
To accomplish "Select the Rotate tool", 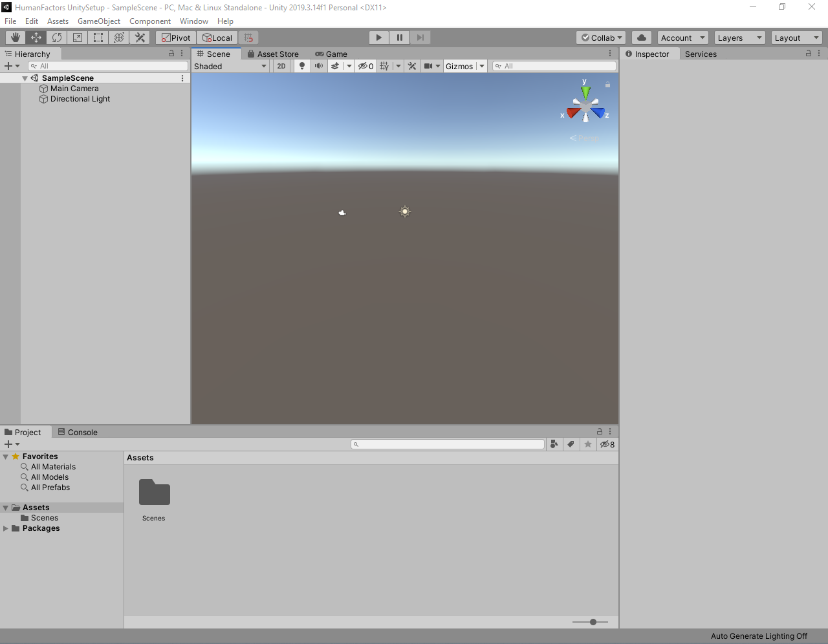I will click(x=57, y=38).
